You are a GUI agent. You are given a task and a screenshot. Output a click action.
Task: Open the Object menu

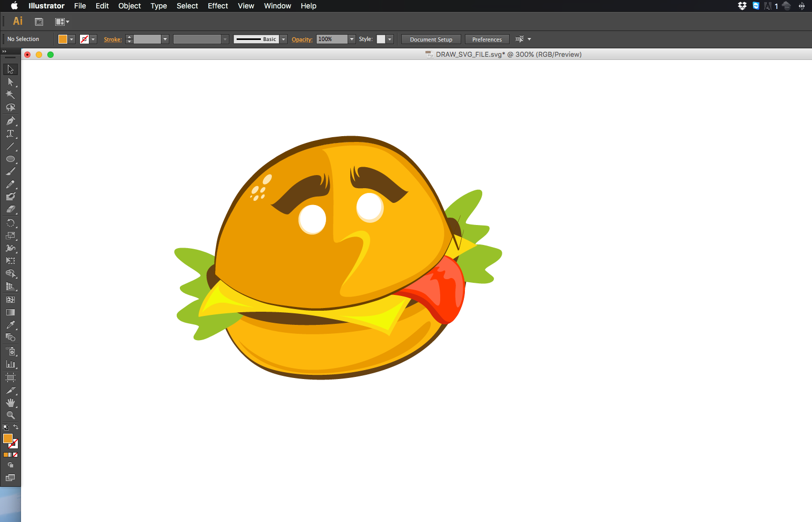129,6
